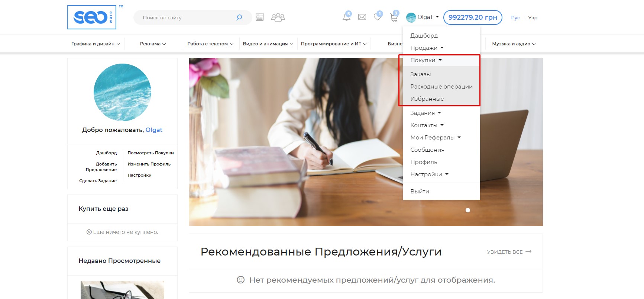
Task: Open the news feed icon
Action: [x=259, y=17]
